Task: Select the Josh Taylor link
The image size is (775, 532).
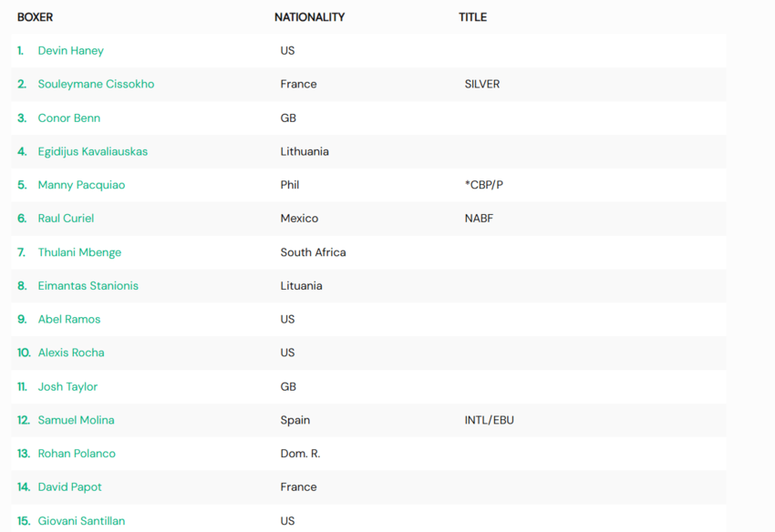Action: [x=67, y=387]
